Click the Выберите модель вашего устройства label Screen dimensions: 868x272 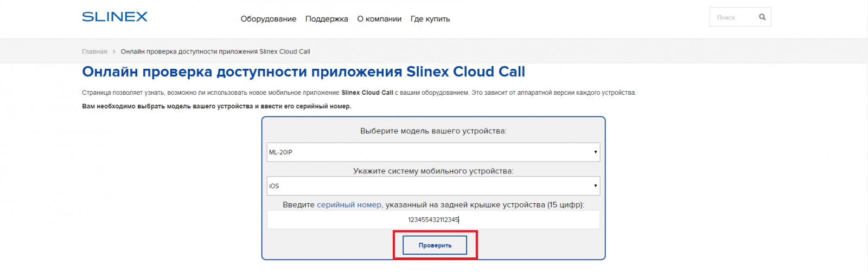(433, 131)
